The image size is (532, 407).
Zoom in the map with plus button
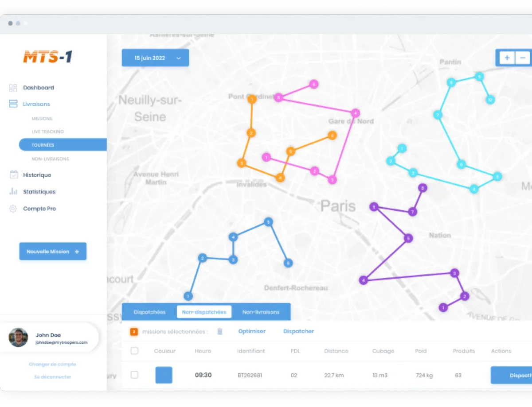(507, 58)
